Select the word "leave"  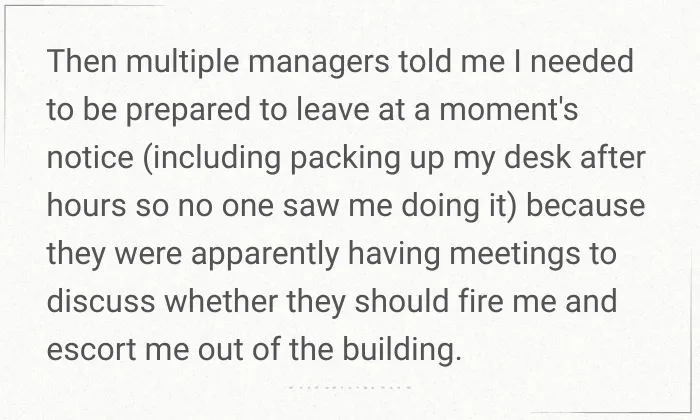(333, 109)
